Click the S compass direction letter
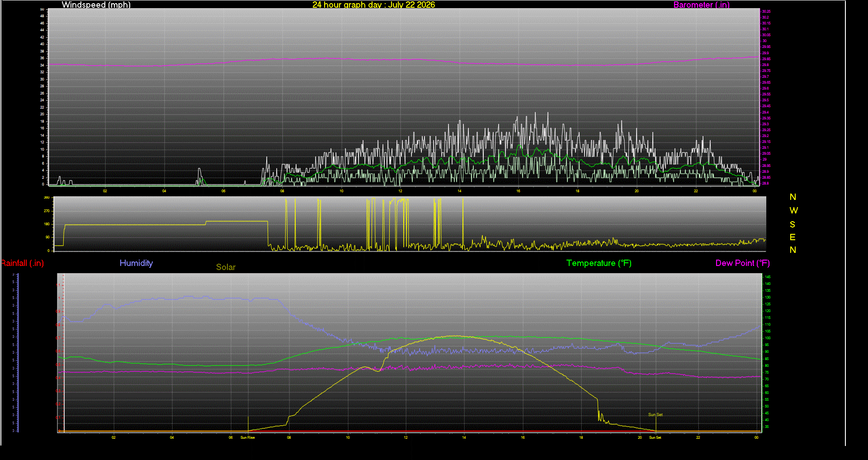The image size is (868, 460). (x=793, y=224)
